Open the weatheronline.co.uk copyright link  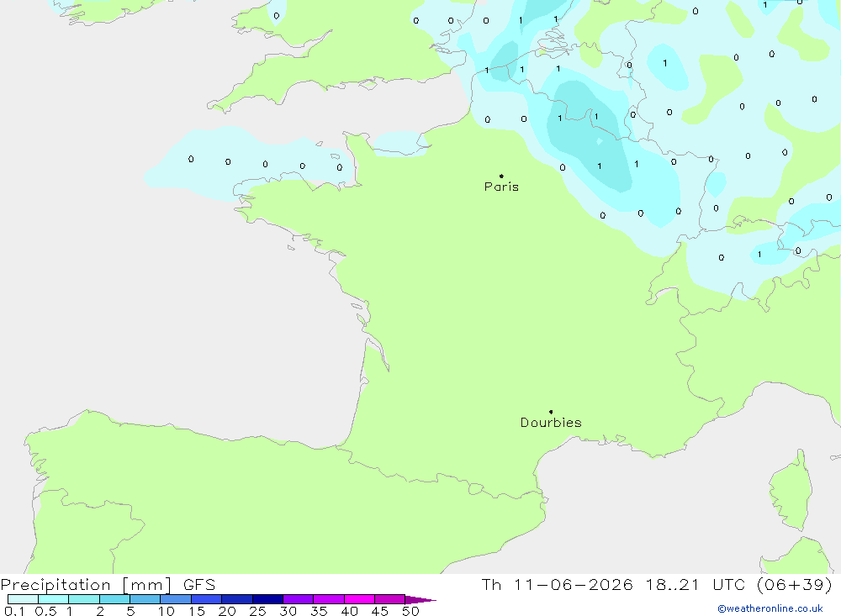[770, 608]
